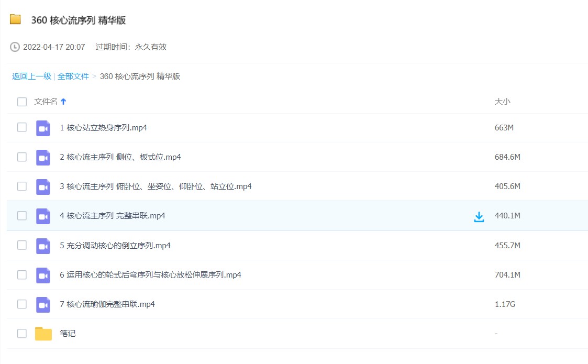Click the clock icon beside share date
This screenshot has width=588, height=364.
pos(15,47)
